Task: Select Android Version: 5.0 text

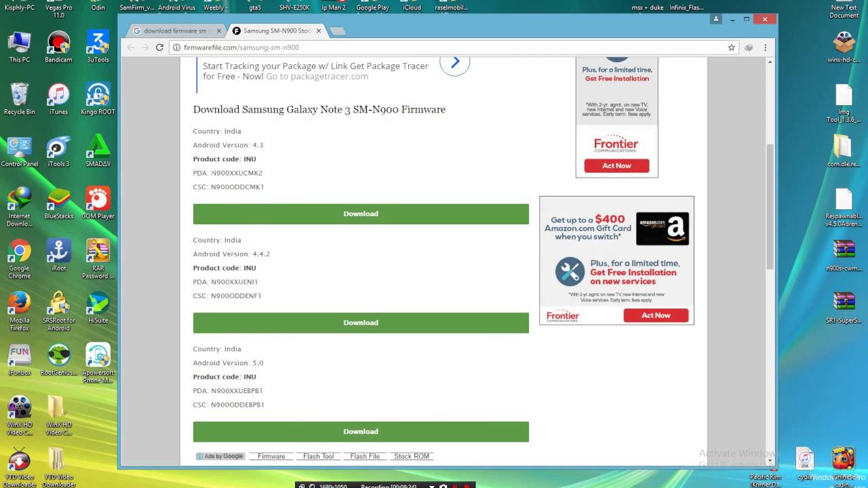Action: 228,363
